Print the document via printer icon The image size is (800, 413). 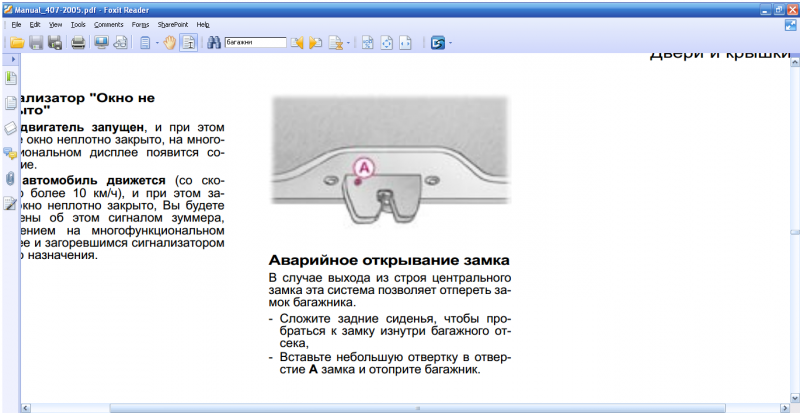pos(77,43)
